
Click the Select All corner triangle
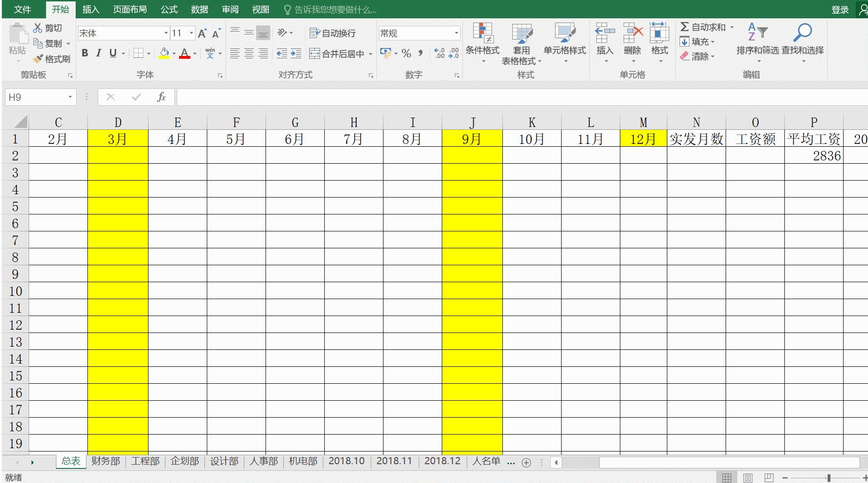pos(20,122)
